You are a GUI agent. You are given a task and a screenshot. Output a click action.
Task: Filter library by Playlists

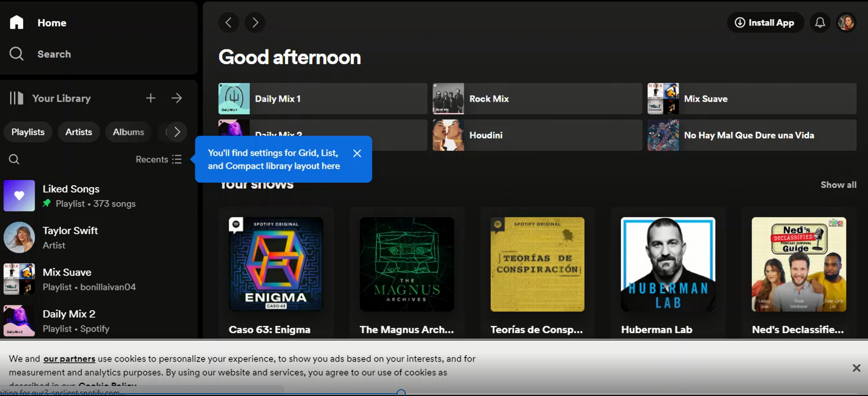tap(28, 132)
